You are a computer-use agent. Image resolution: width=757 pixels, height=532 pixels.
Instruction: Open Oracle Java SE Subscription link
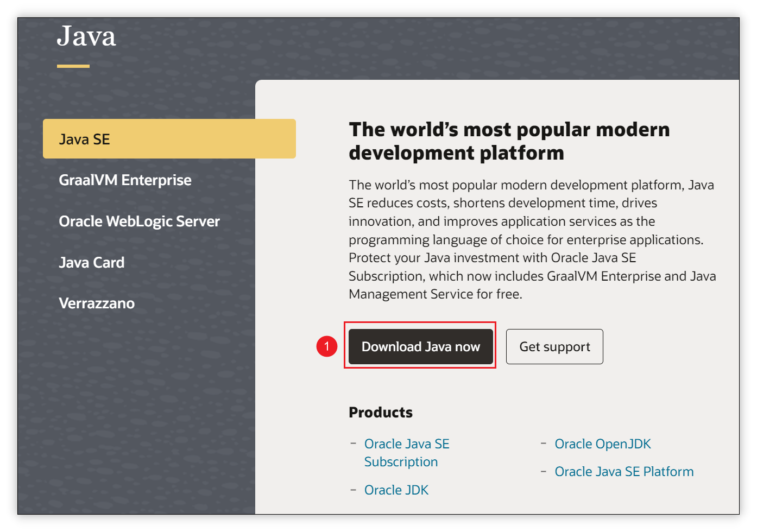pos(407,453)
